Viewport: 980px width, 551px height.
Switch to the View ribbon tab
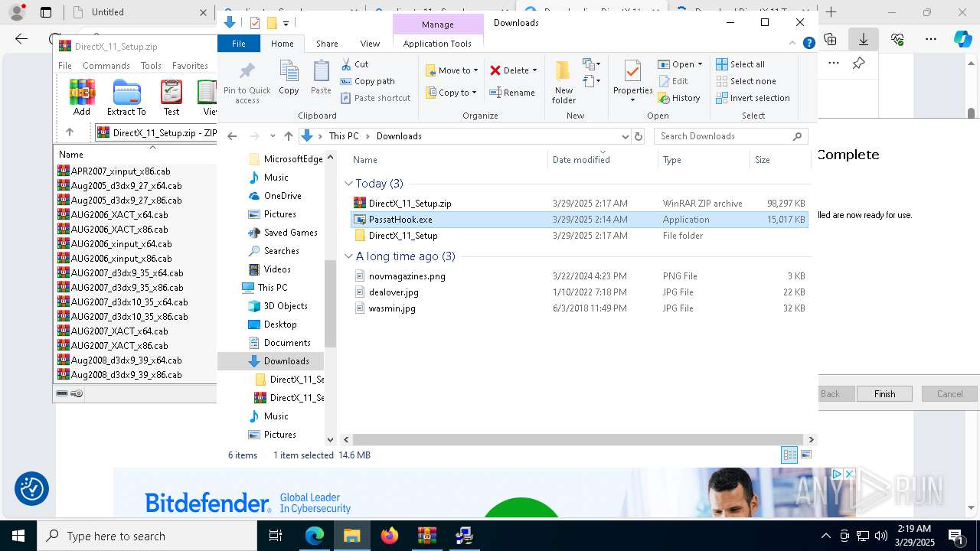[370, 44]
